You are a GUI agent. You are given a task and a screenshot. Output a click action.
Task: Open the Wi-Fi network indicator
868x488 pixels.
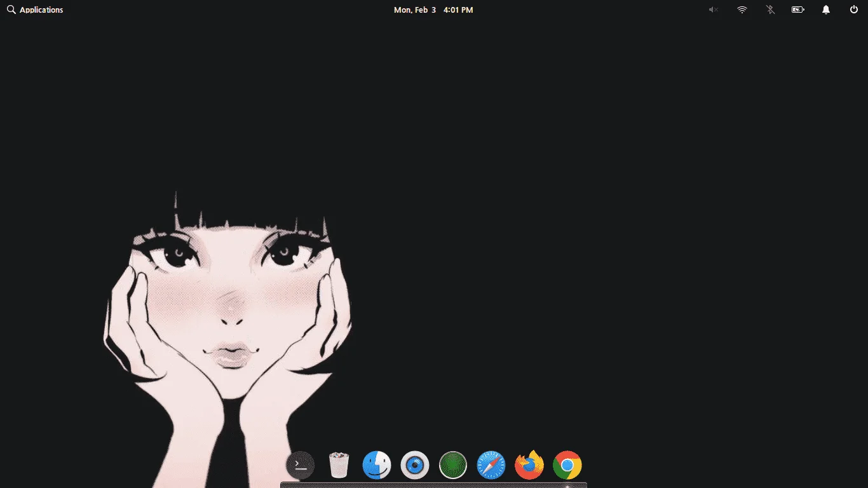(x=742, y=10)
